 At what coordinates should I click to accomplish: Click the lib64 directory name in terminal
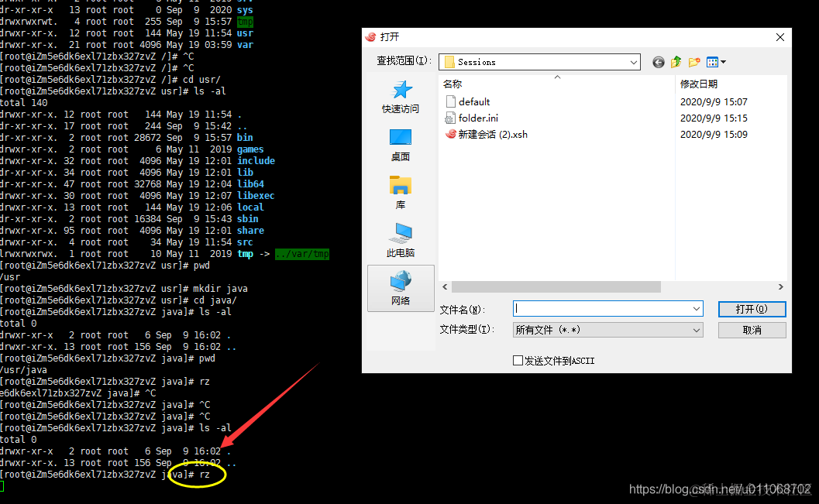(x=250, y=183)
